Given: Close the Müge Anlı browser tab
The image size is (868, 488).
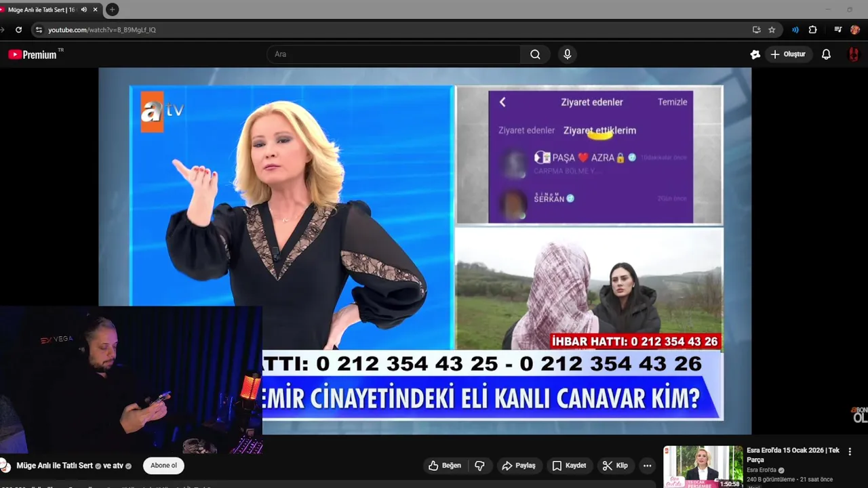Looking at the screenshot, I should click(x=95, y=9).
